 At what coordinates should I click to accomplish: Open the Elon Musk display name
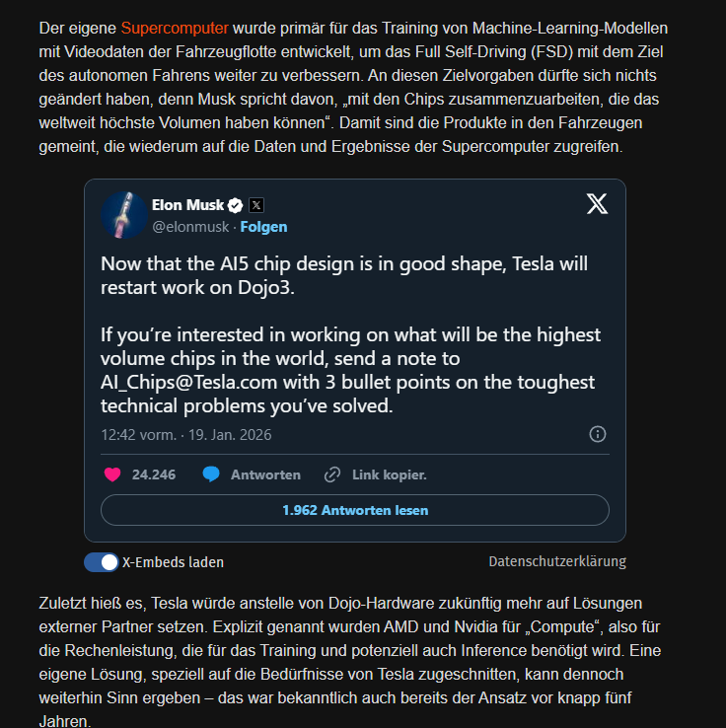pyautogui.click(x=187, y=205)
